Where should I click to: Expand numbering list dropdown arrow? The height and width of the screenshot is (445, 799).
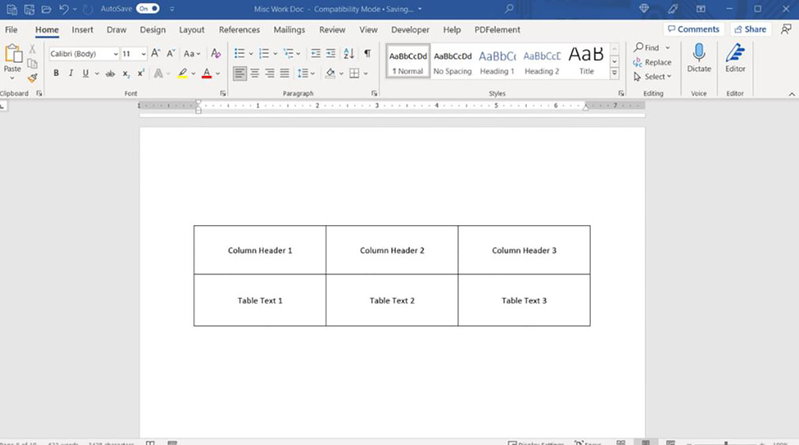tap(275, 54)
